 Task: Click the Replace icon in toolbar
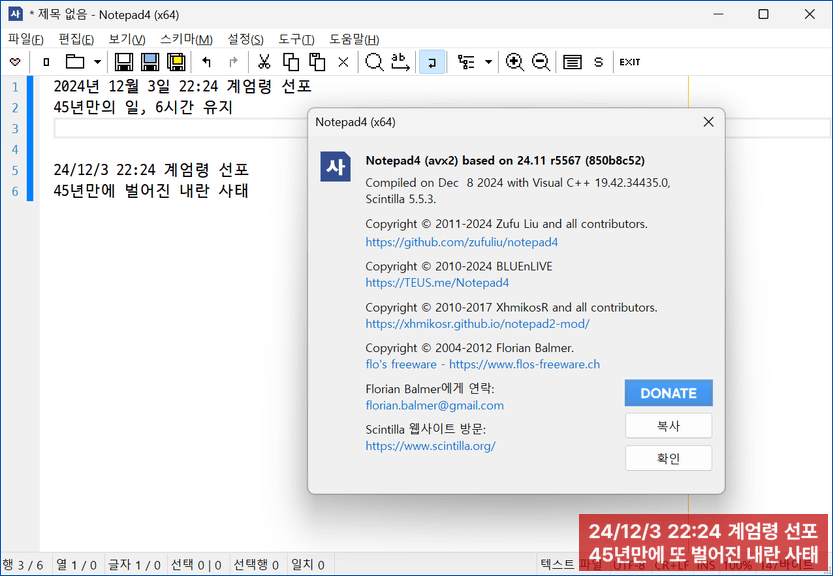click(400, 62)
